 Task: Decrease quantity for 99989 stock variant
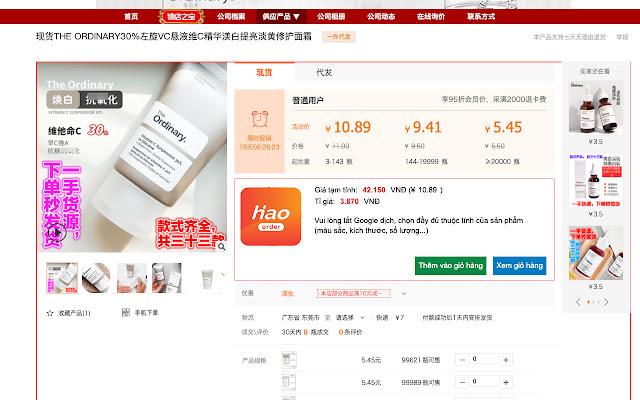coord(462,382)
